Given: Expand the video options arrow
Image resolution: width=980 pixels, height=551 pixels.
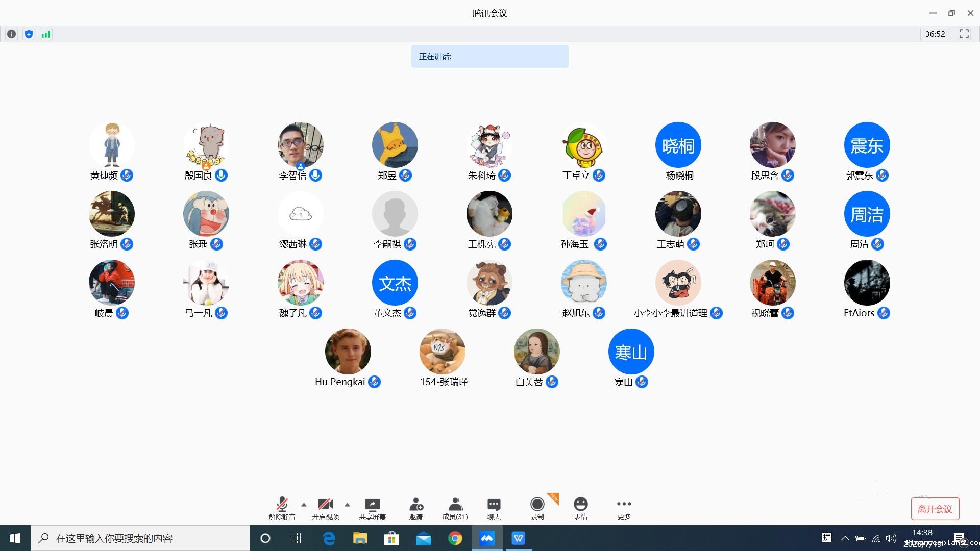Looking at the screenshot, I should click(x=348, y=505).
